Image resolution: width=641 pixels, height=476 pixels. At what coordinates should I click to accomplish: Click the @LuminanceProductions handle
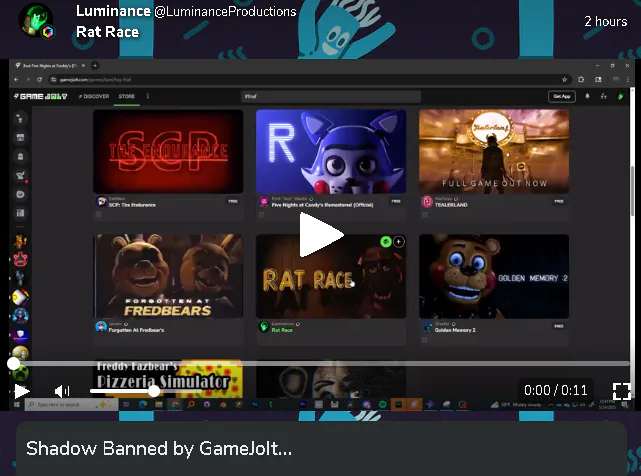(x=225, y=11)
